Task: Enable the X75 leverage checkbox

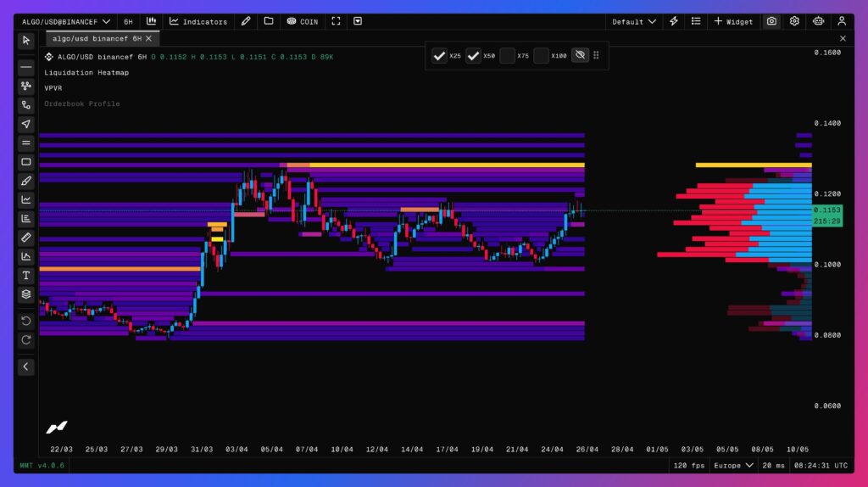Action: (x=507, y=56)
